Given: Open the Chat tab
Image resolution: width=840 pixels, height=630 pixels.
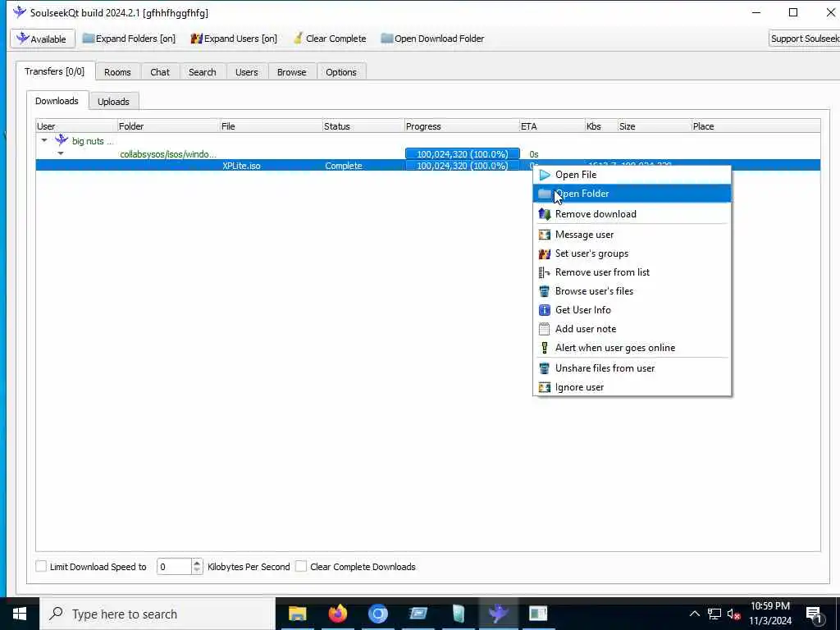Looking at the screenshot, I should pos(160,72).
